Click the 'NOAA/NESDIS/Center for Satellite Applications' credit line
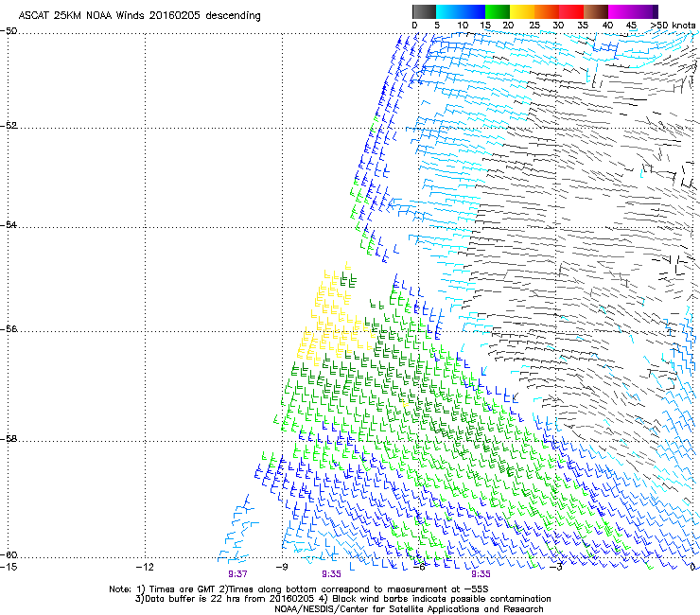This screenshot has width=700, height=615. pos(409,608)
